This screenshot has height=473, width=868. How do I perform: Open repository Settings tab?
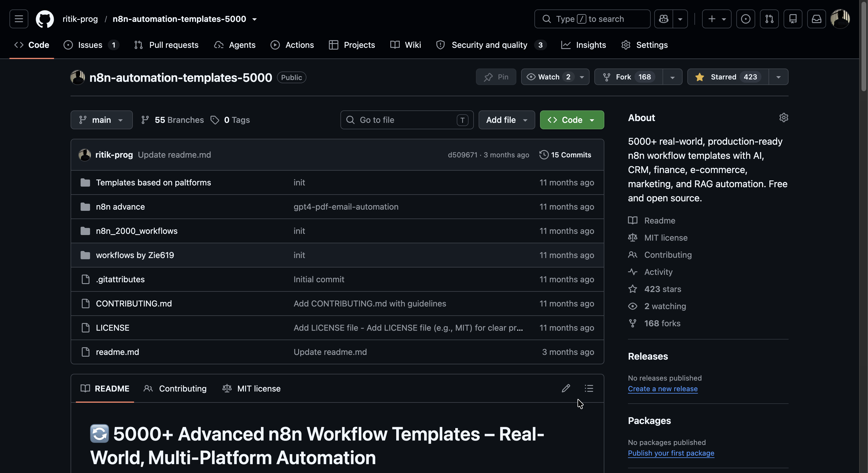(x=644, y=45)
